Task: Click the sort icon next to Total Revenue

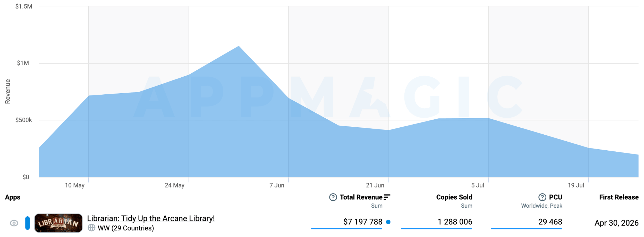Action: coord(387,197)
